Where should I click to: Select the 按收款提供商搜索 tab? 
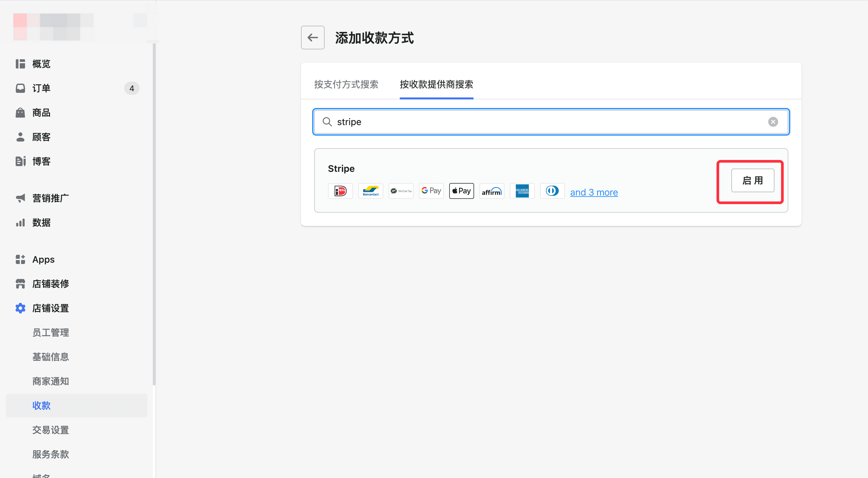(x=436, y=84)
